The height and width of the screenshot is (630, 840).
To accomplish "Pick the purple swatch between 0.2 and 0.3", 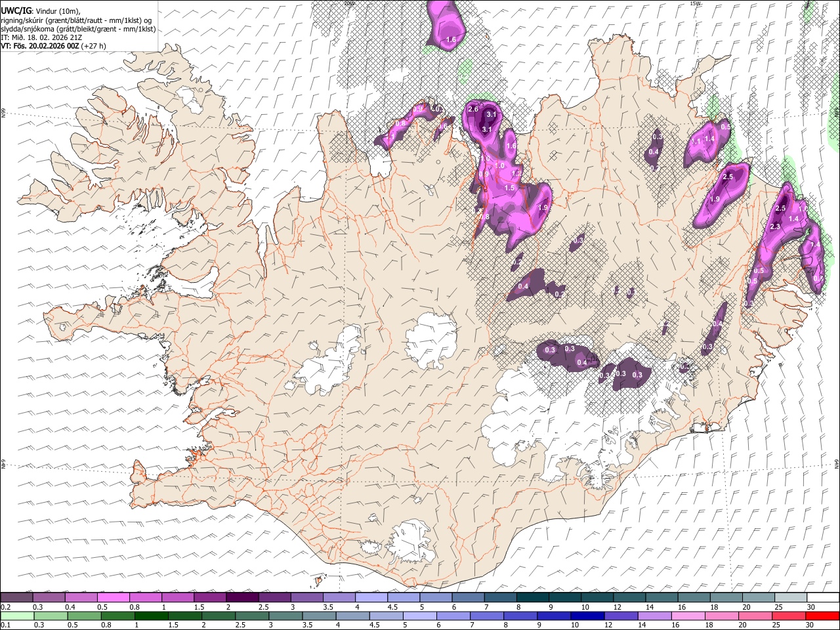I will (x=16, y=598).
